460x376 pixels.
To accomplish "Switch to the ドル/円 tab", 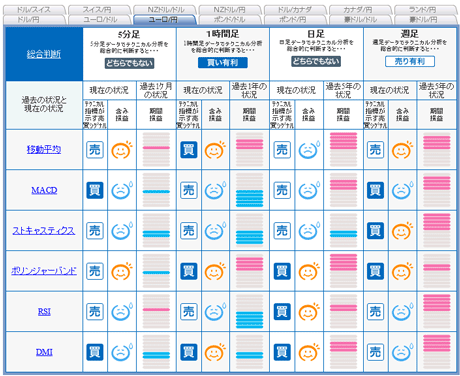I will [x=34, y=20].
